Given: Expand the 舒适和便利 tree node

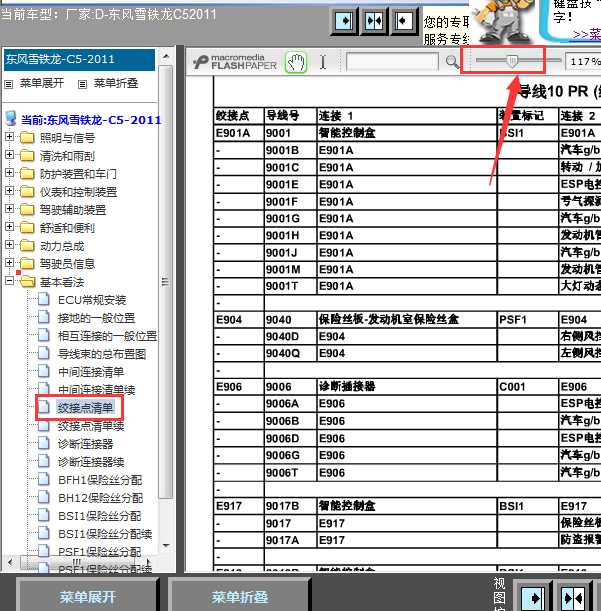Looking at the screenshot, I should coord(10,226).
